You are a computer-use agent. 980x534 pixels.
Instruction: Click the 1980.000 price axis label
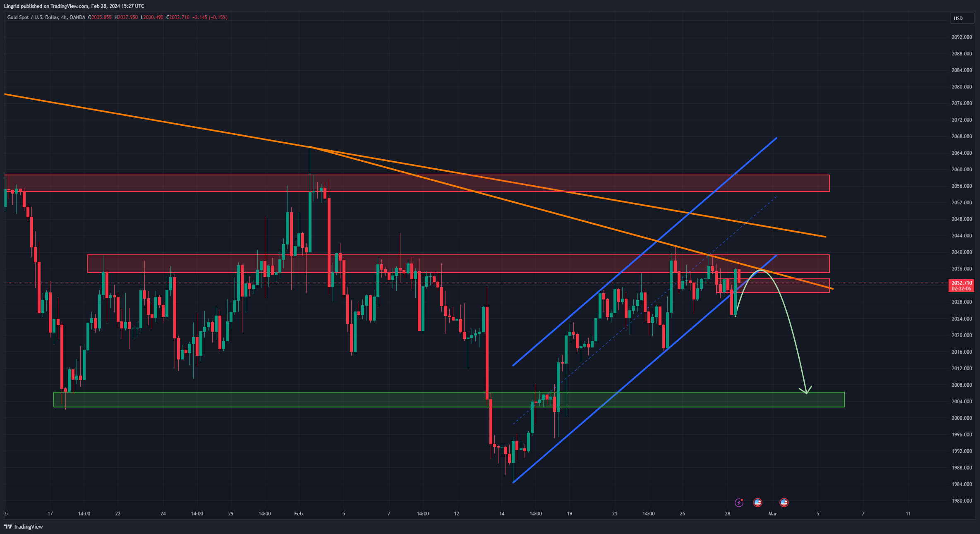(962, 501)
